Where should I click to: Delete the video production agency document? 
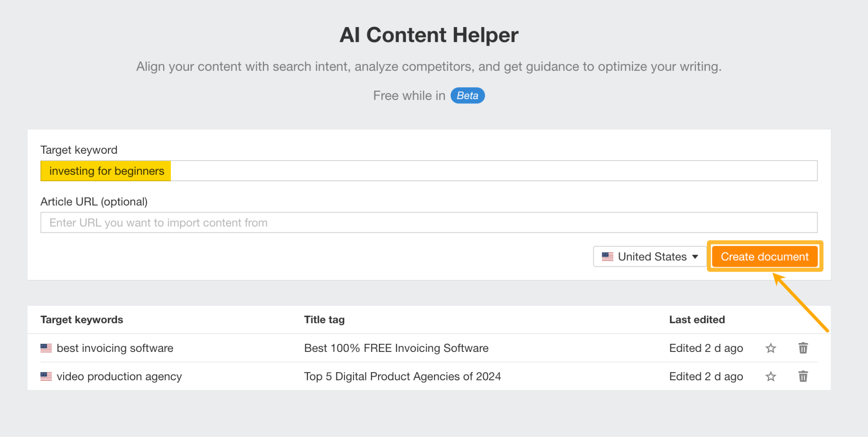(803, 376)
